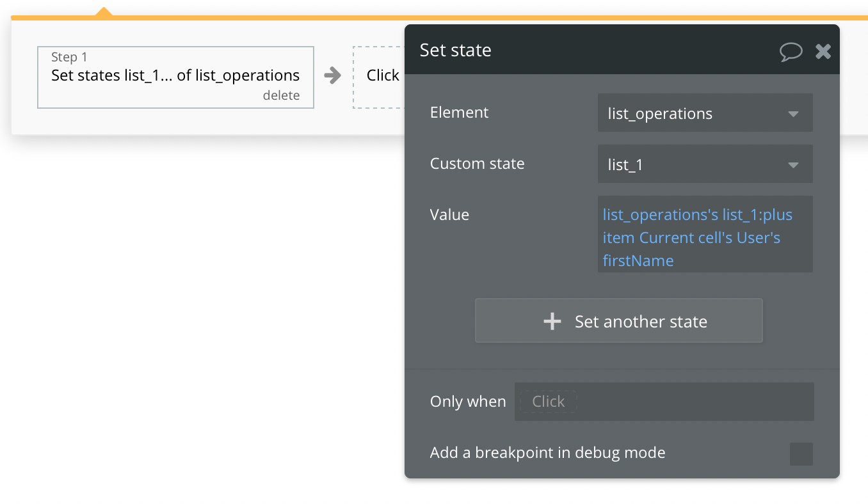
Task: Delete the Step 1 action
Action: 281,95
